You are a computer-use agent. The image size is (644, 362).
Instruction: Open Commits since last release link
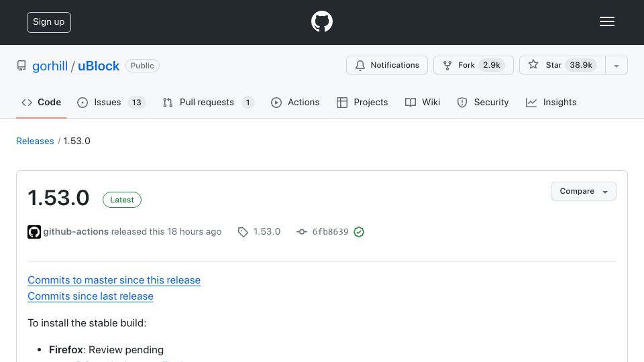coord(91,296)
